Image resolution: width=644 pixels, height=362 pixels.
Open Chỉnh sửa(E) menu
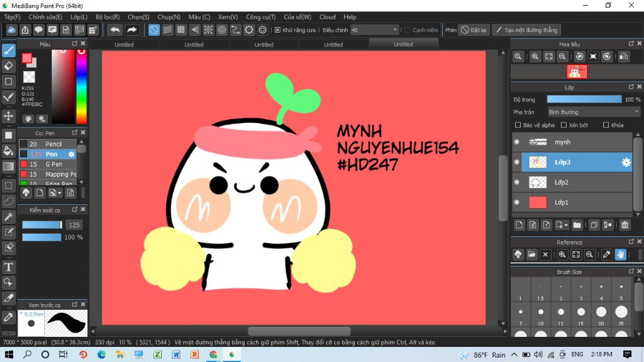tap(45, 17)
